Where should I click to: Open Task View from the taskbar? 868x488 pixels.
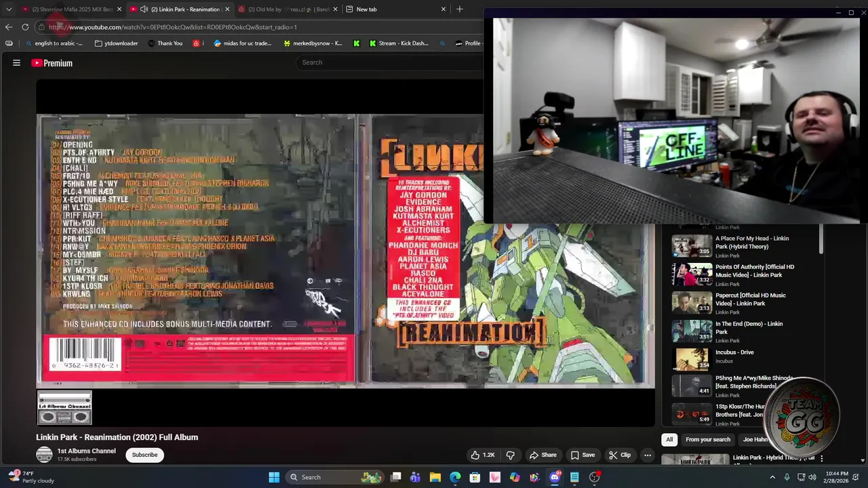click(x=396, y=477)
